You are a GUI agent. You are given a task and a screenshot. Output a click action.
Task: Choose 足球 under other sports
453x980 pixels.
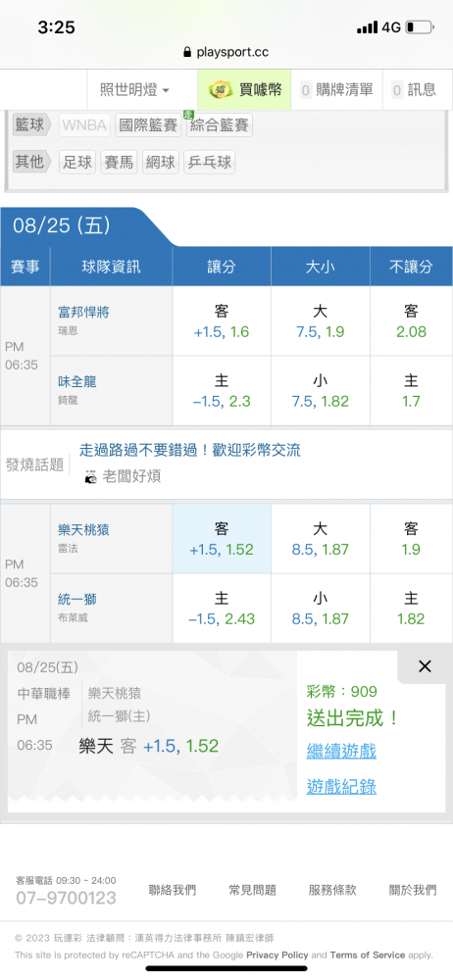coord(76,163)
